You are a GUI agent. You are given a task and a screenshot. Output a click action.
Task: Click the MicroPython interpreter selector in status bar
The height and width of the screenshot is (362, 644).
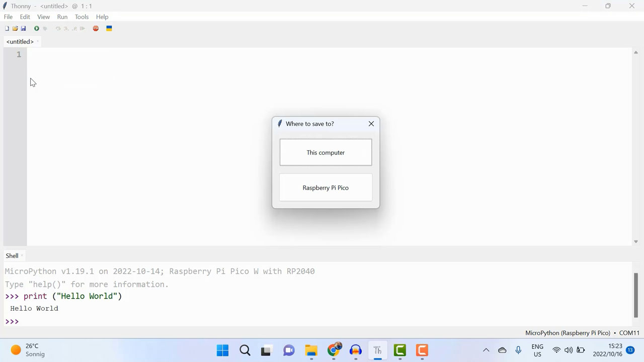tap(582, 333)
